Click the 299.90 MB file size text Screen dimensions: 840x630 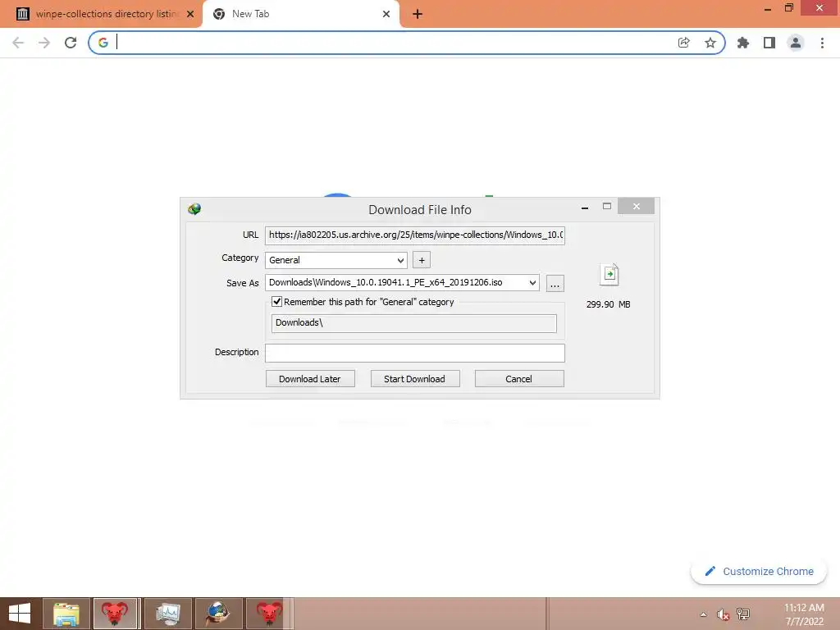point(608,304)
